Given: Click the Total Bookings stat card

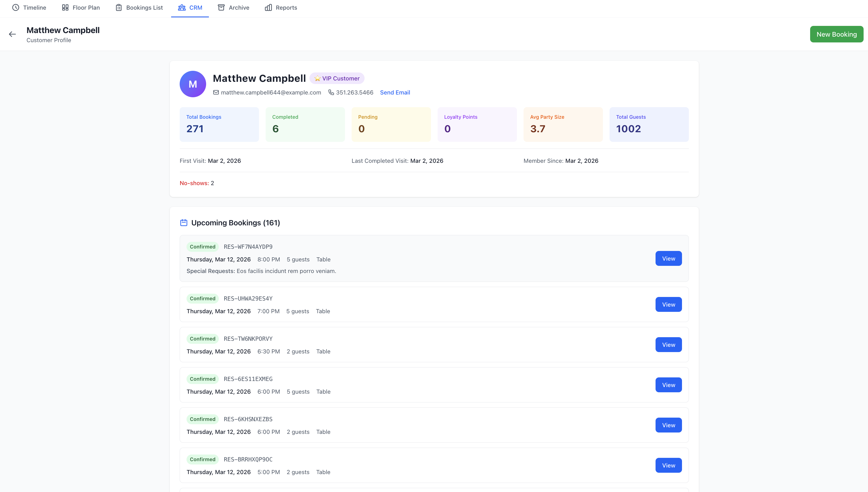Looking at the screenshot, I should point(219,124).
